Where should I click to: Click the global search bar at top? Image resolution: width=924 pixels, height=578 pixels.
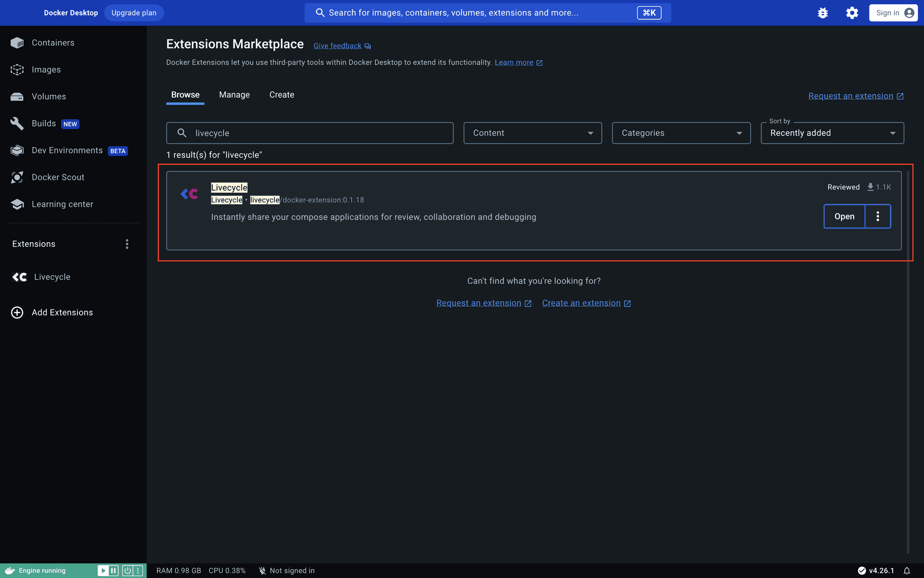click(488, 13)
